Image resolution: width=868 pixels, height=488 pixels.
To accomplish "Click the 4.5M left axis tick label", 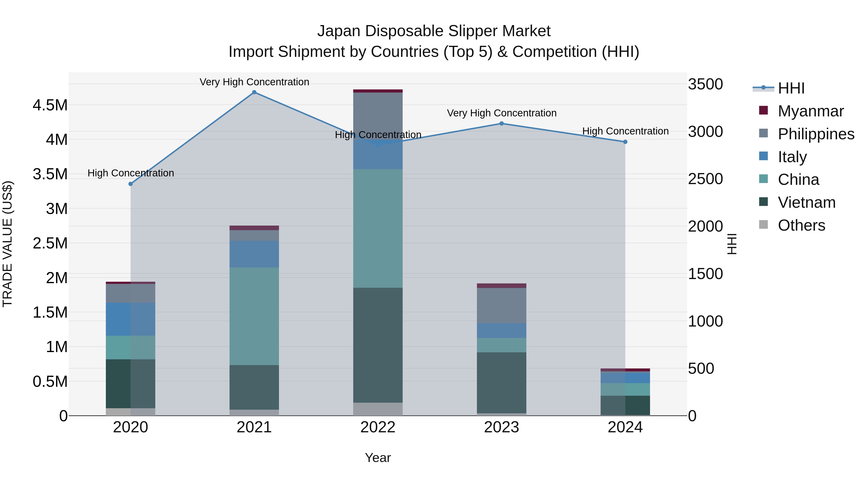I will [50, 105].
